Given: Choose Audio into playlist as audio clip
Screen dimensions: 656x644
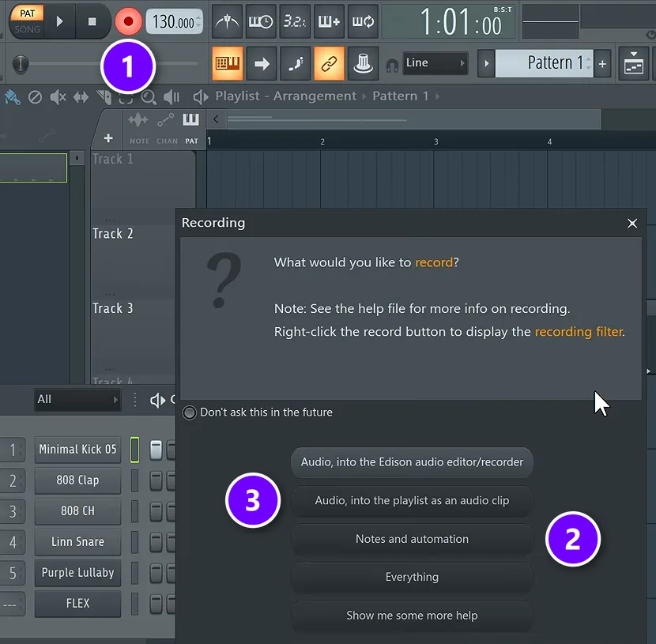Looking at the screenshot, I should coord(412,500).
